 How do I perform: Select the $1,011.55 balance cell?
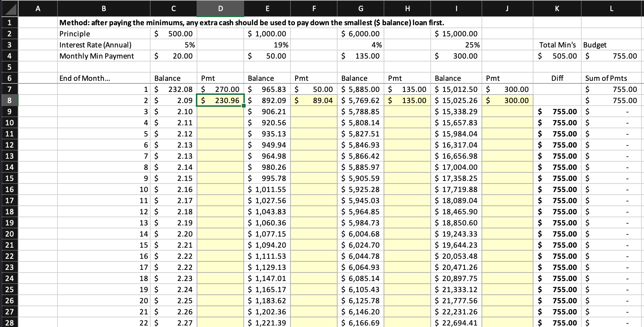(x=267, y=189)
